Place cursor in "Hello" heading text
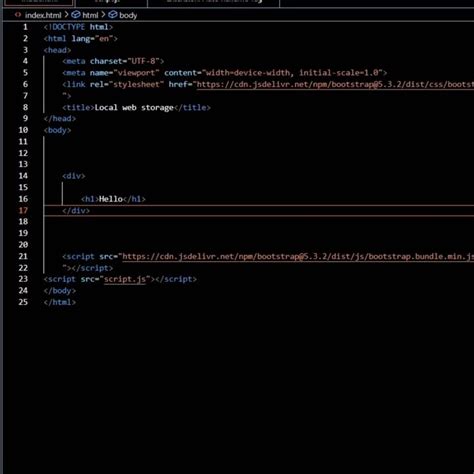 pos(111,199)
